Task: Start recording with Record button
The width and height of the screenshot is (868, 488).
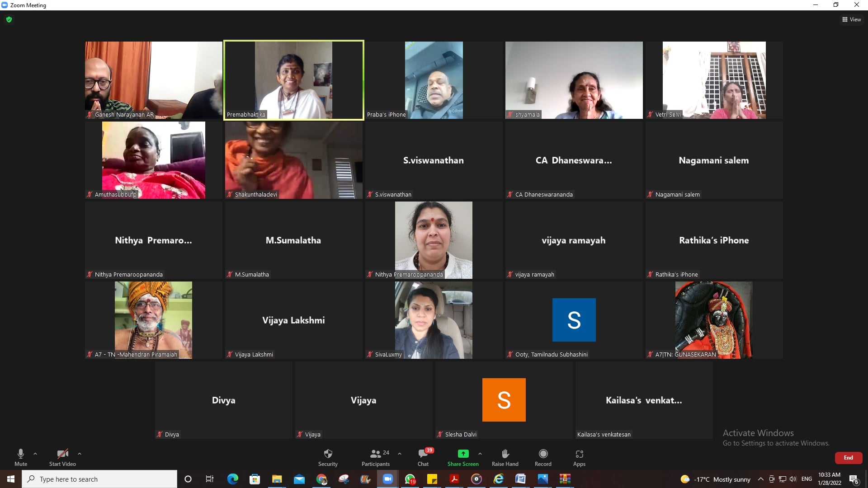Action: click(x=543, y=454)
